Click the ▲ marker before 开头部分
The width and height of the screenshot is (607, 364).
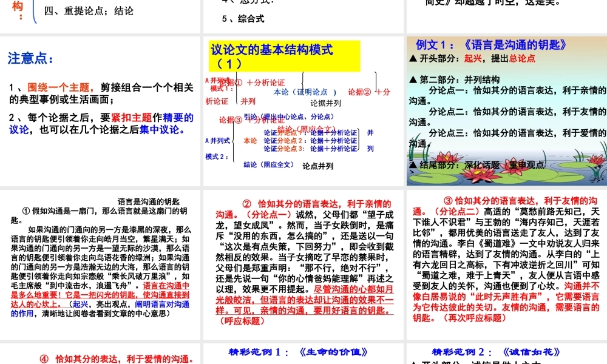click(413, 58)
